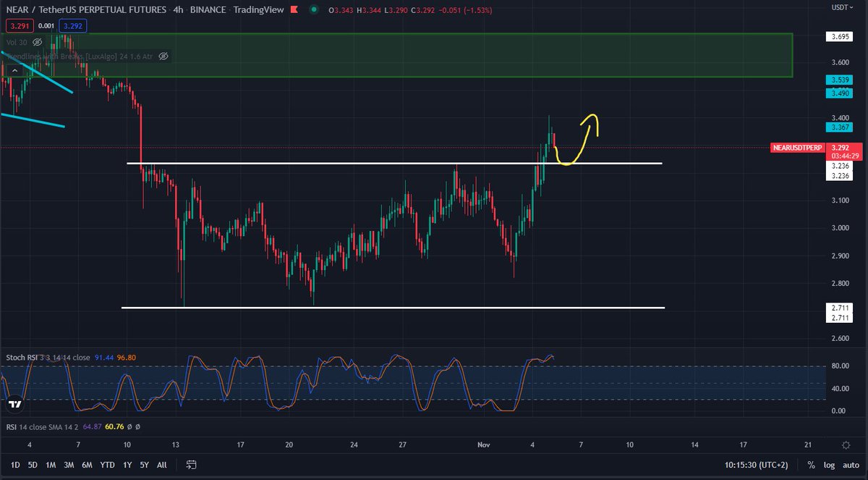The image size is (868, 480).
Task: Select the YTD time range
Action: tap(108, 465)
